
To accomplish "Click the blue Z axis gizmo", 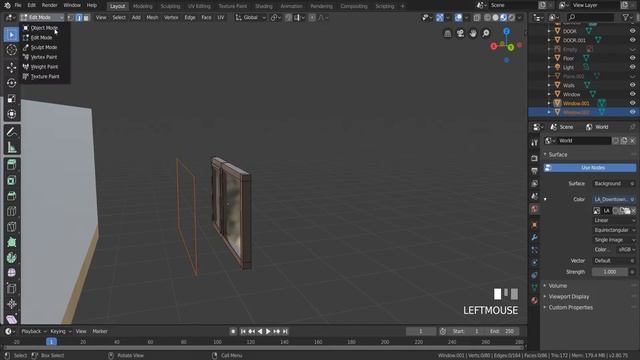I will 507,31.
